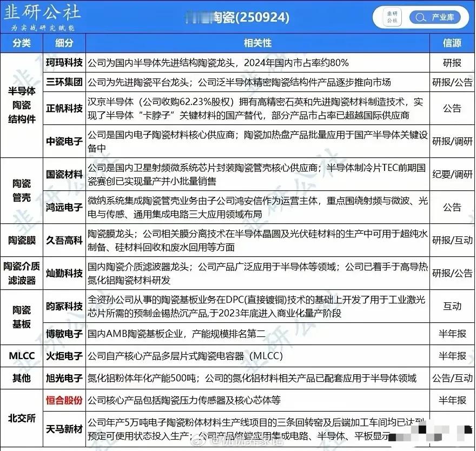
Task: Click the 分类 column header
Action: (x=22, y=43)
